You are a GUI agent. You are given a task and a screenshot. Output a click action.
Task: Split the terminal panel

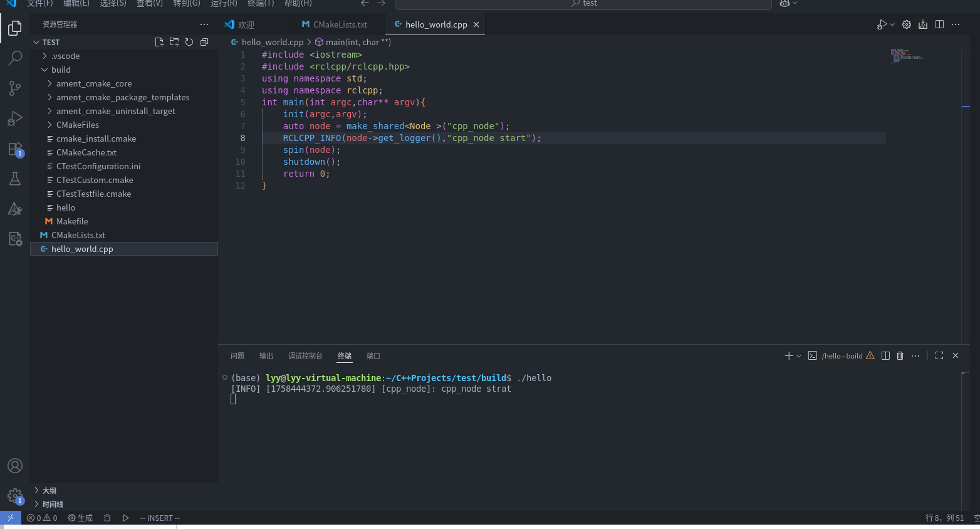(x=885, y=355)
